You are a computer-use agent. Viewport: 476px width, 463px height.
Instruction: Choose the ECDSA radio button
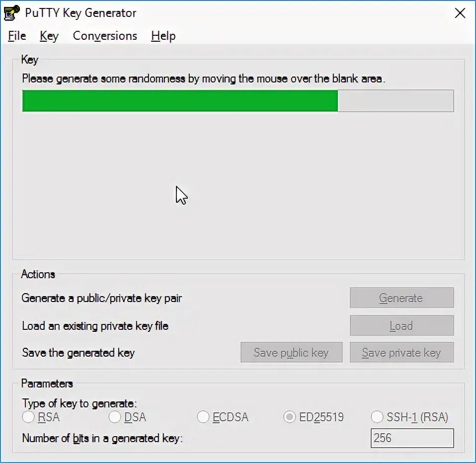coord(203,417)
